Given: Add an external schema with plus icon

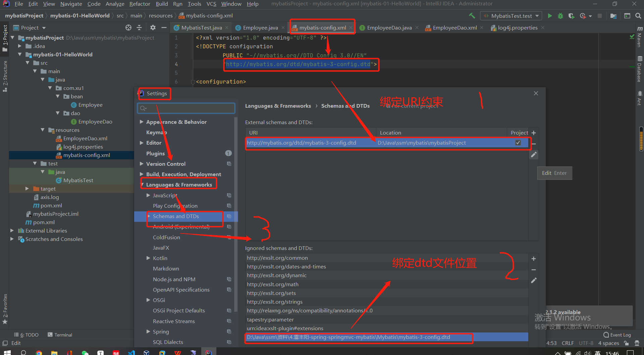Looking at the screenshot, I should coord(534,133).
